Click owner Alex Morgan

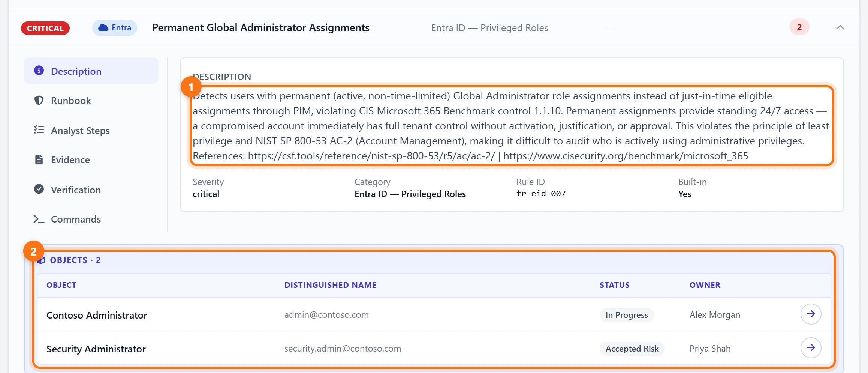[715, 315]
